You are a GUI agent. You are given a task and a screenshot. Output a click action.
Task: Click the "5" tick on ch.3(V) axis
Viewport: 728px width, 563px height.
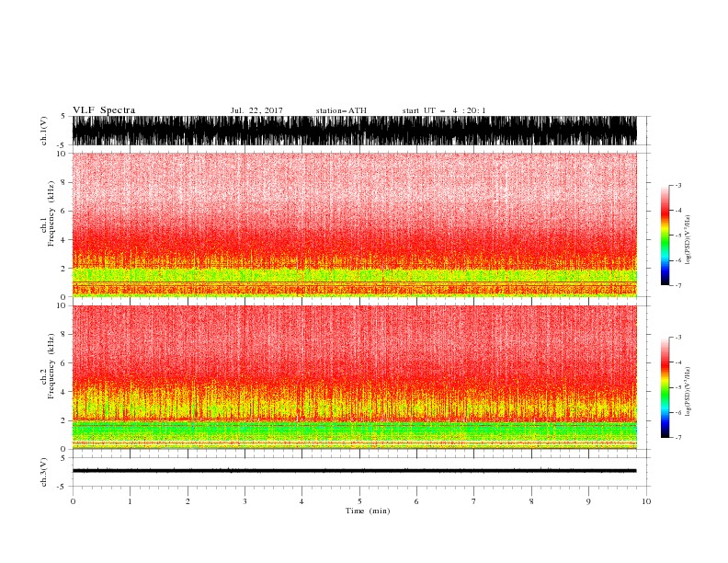pos(63,458)
